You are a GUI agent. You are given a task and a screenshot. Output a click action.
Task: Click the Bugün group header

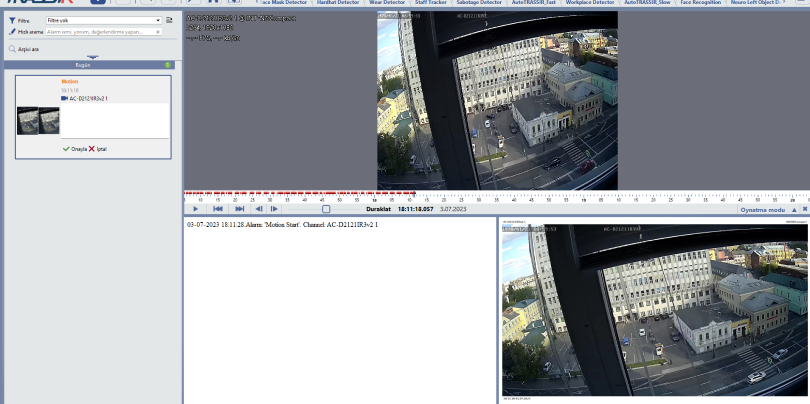89,65
